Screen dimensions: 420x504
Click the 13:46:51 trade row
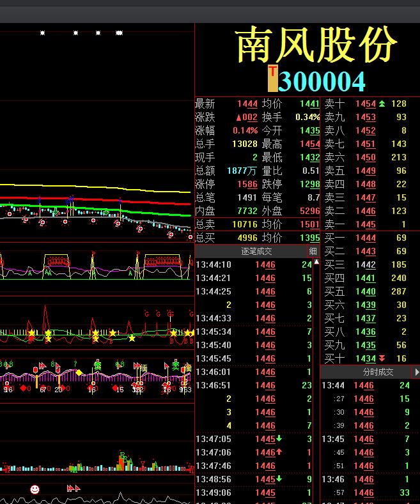(x=254, y=385)
